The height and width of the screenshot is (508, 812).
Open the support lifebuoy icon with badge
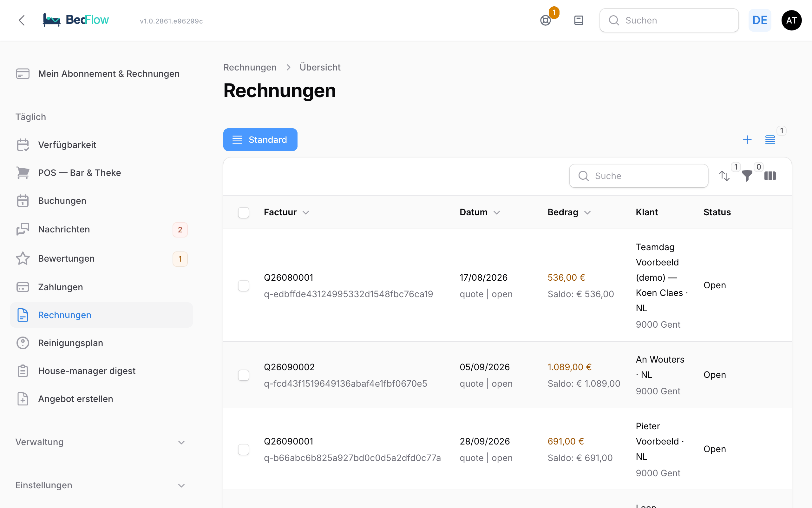(546, 20)
